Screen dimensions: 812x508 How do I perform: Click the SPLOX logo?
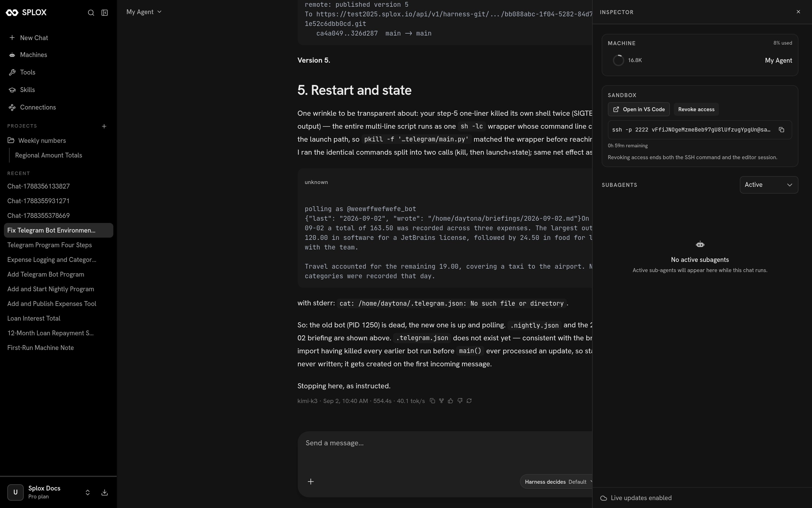[26, 13]
